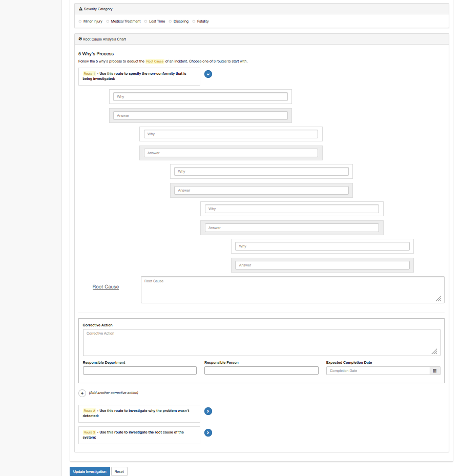
Task: Select the Minor Injury radio button
Action: point(80,22)
